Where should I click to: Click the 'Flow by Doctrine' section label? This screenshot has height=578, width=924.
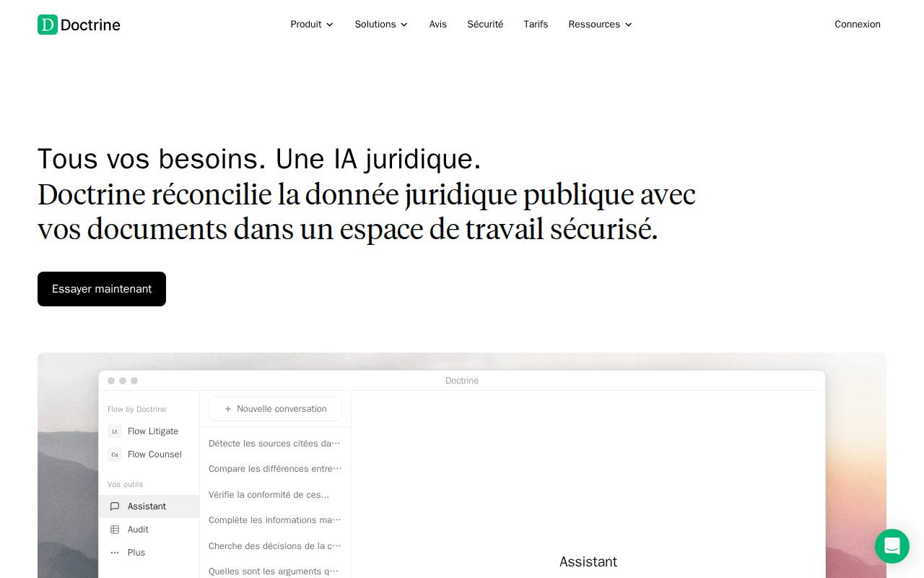(137, 409)
